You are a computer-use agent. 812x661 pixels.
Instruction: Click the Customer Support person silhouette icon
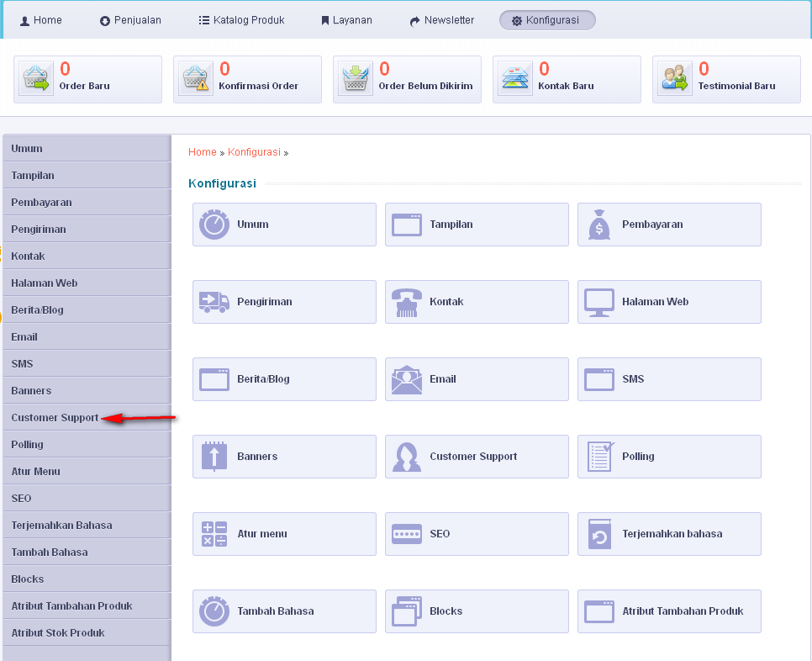click(407, 457)
